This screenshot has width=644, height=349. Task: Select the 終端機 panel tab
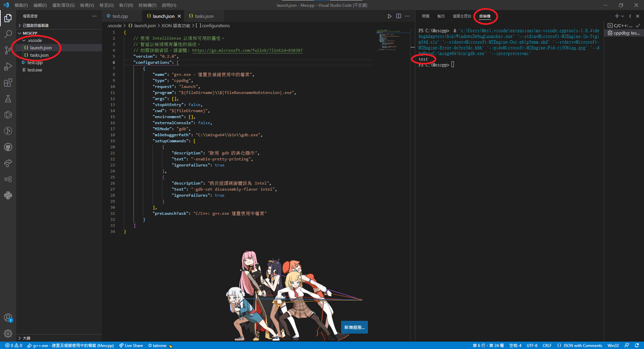pos(485,16)
